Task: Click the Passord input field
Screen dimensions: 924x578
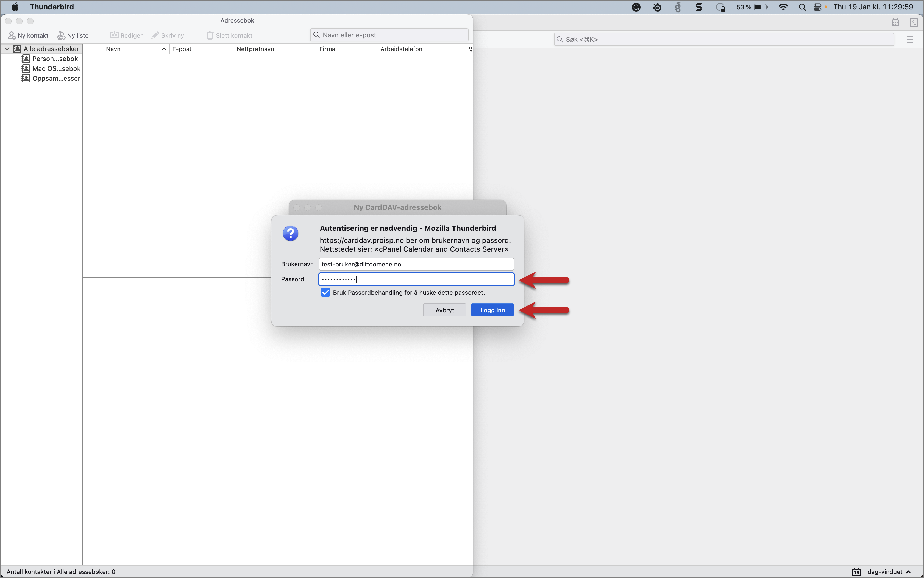Action: pyautogui.click(x=416, y=279)
